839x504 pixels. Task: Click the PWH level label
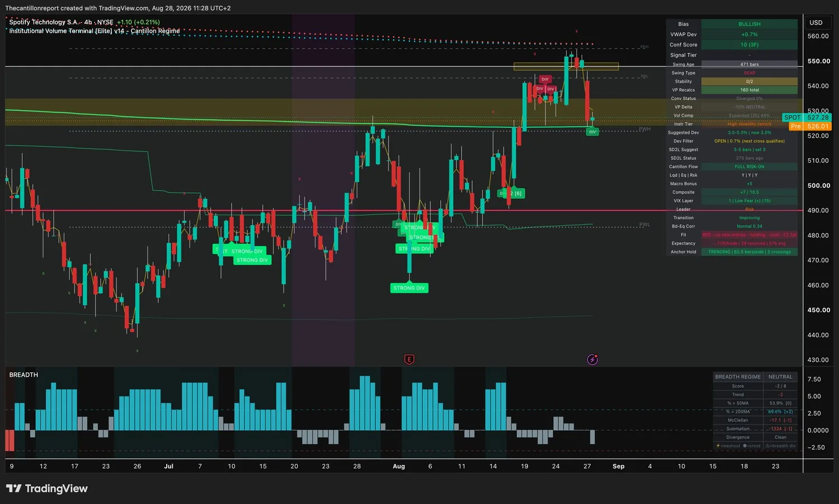pyautogui.click(x=645, y=129)
